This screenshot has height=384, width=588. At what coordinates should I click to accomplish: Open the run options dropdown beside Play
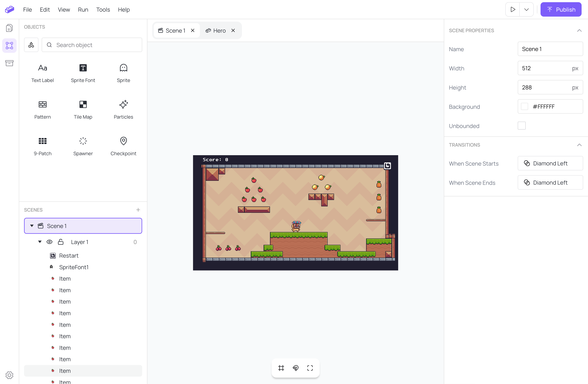click(527, 9)
